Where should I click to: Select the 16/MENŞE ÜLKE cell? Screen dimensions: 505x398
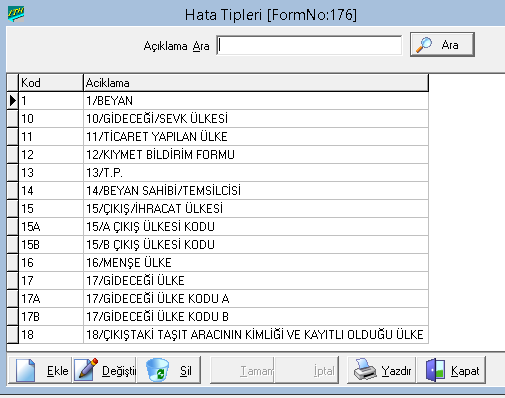pos(256,263)
